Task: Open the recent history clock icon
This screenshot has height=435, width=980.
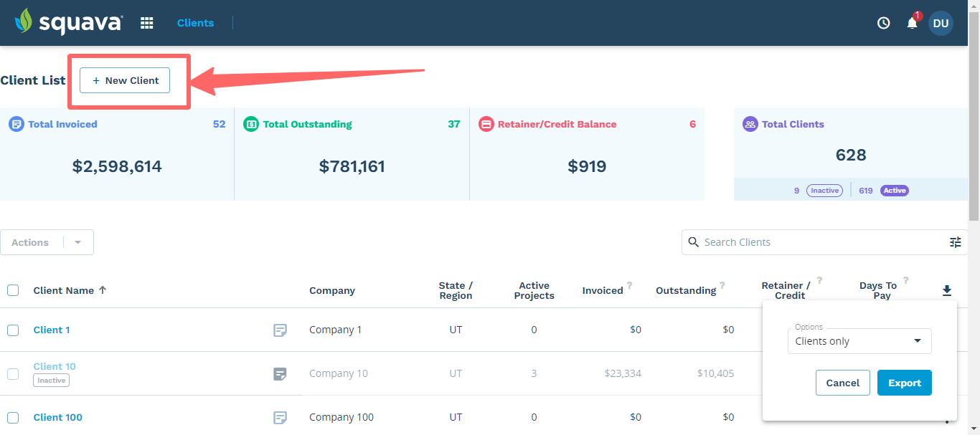Action: [882, 22]
